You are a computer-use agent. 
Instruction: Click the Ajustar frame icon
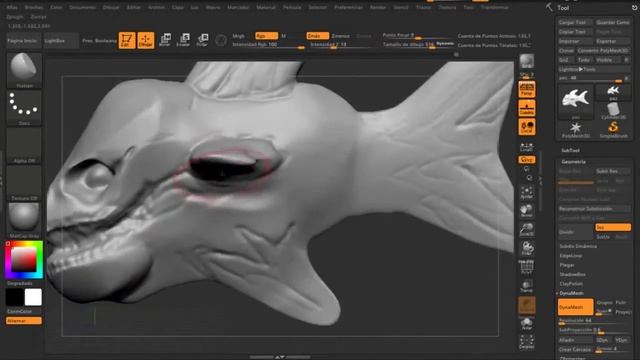[x=527, y=193]
